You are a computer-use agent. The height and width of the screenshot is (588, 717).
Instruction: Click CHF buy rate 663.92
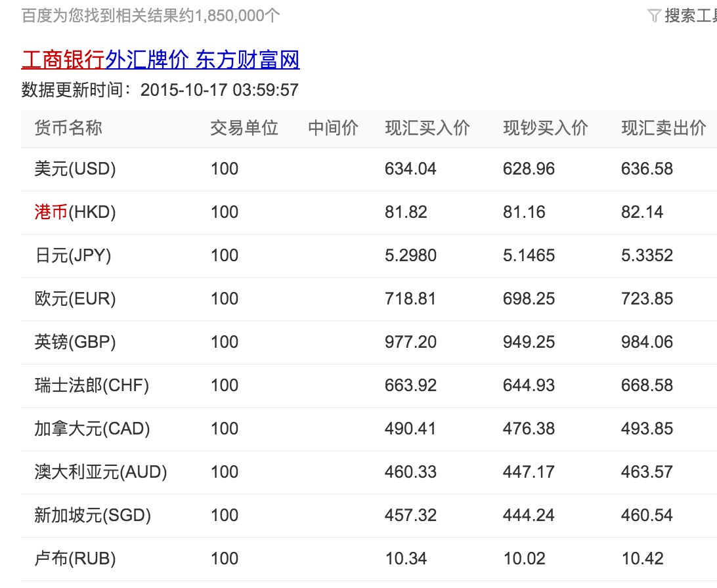pos(410,386)
